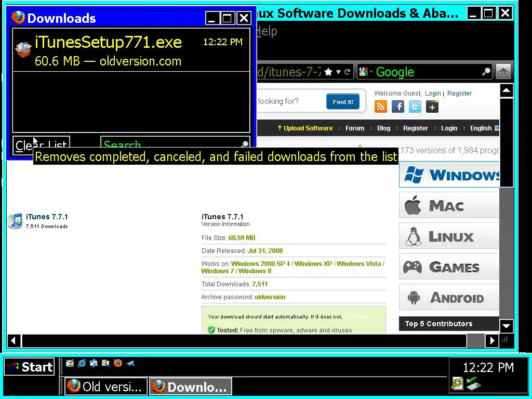Open the Twitter icon under Welcome Guest
The width and height of the screenshot is (532, 399).
(415, 107)
